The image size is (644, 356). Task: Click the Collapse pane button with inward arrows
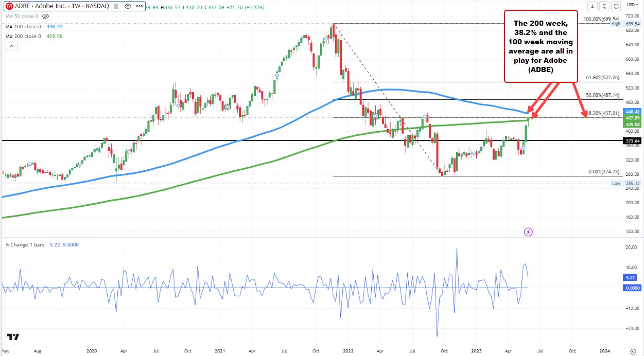click(605, 7)
